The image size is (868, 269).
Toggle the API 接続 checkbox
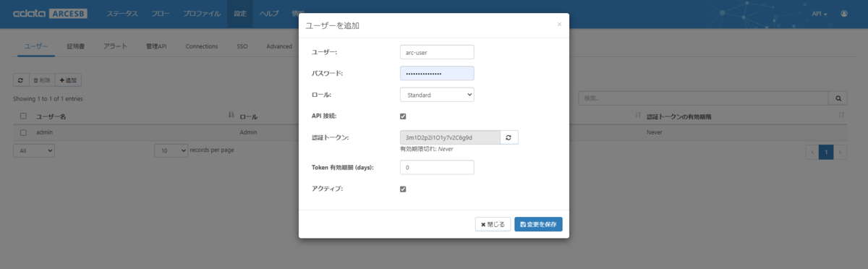(403, 116)
